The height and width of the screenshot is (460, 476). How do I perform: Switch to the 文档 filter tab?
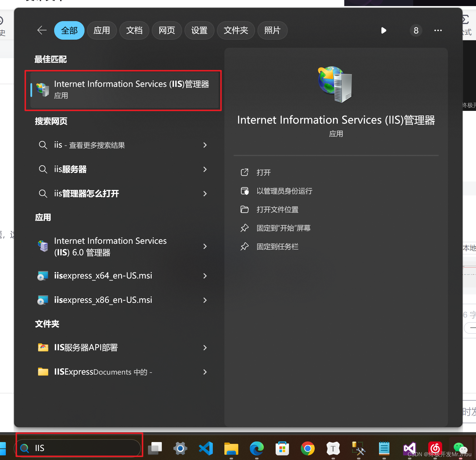point(134,30)
